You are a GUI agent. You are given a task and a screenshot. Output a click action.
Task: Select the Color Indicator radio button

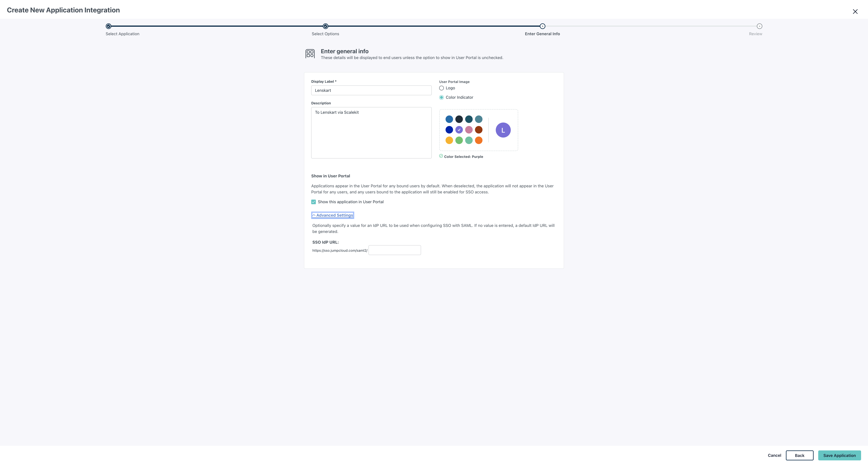[x=441, y=97]
